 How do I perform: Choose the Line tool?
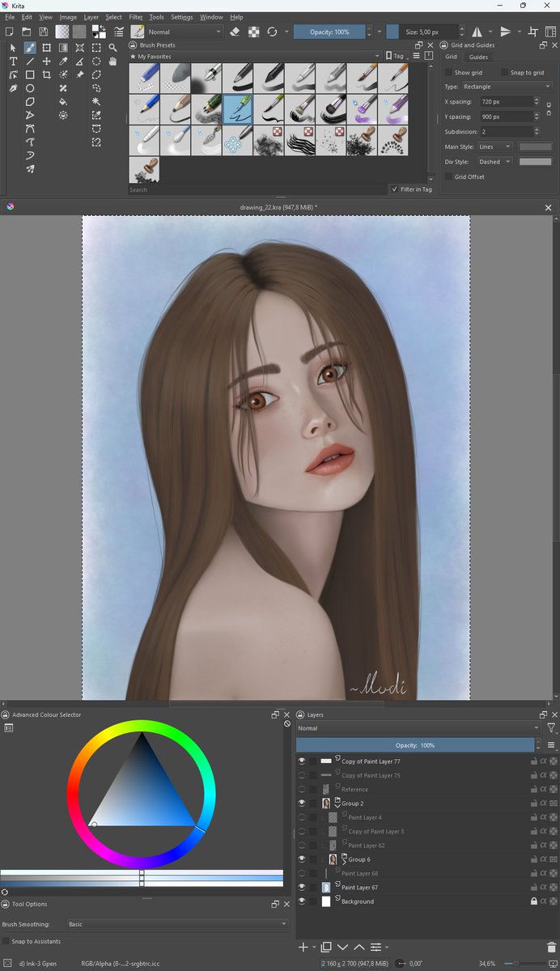coord(30,61)
